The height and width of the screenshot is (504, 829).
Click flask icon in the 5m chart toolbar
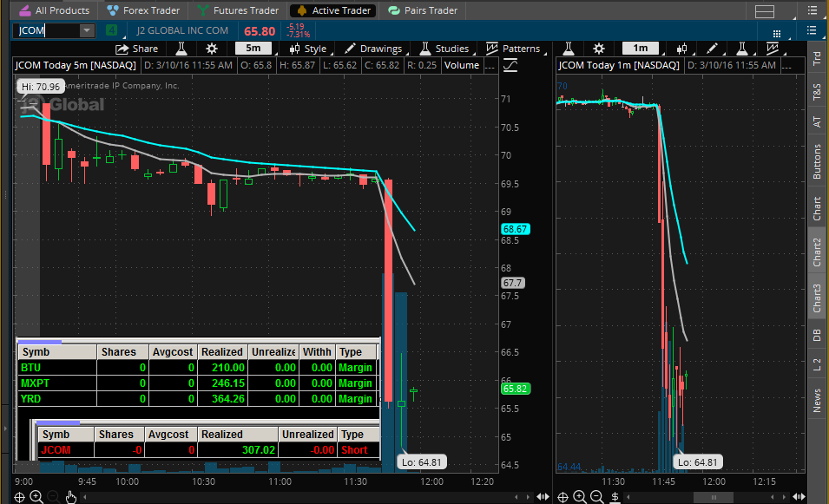click(181, 49)
